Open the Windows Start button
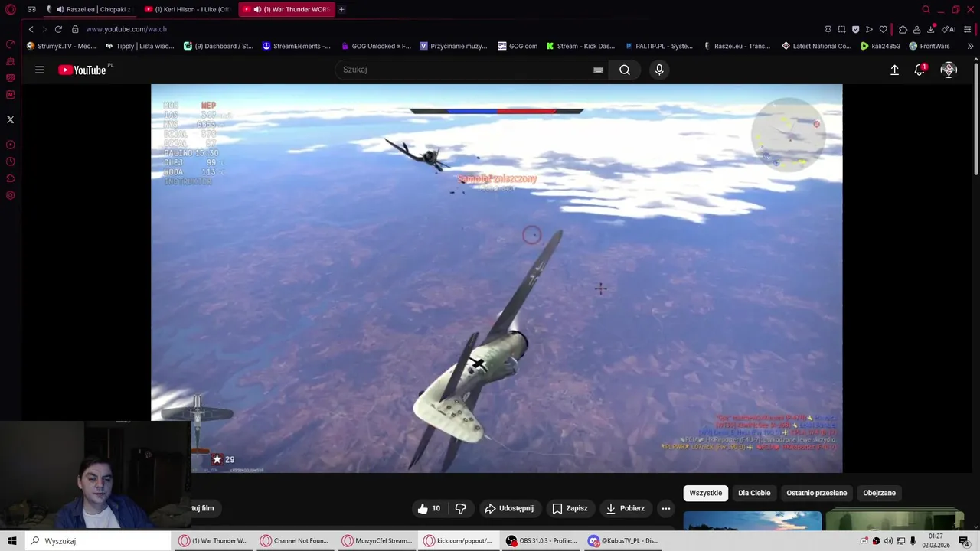Viewport: 980px width, 551px height. 11,541
